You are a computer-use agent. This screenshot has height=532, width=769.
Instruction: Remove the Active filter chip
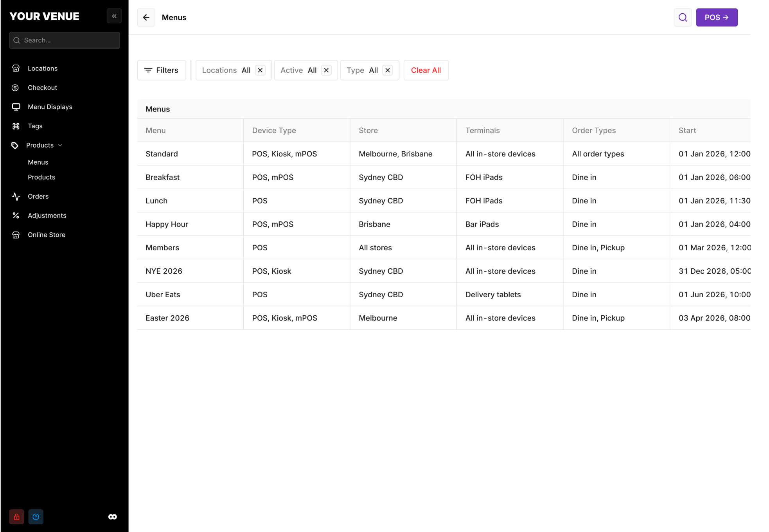(326, 70)
